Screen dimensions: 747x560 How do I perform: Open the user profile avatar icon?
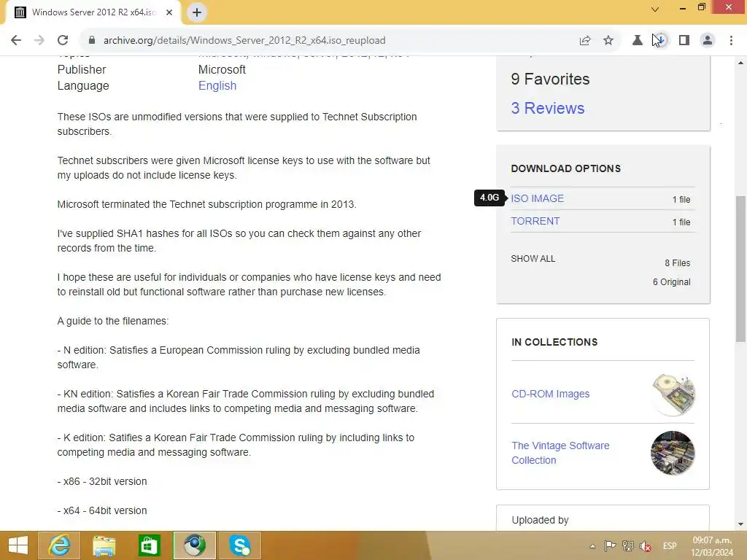(708, 41)
